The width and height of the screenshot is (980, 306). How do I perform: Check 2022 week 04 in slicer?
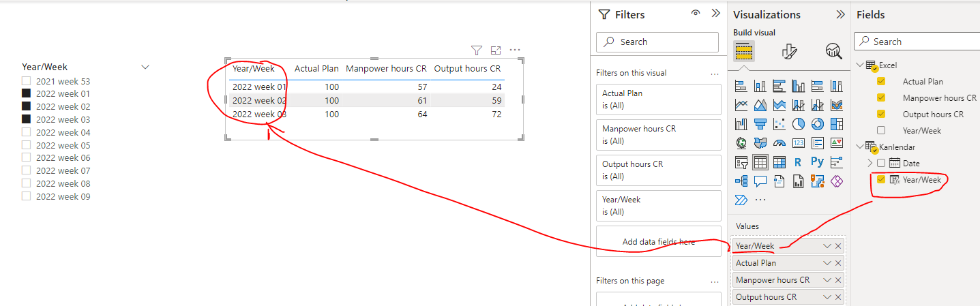27,132
